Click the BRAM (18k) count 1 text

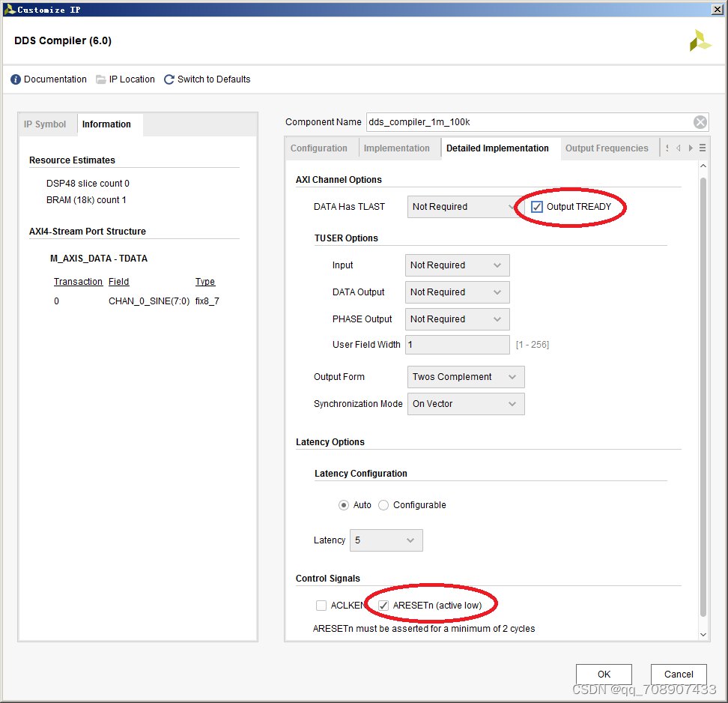coord(86,200)
